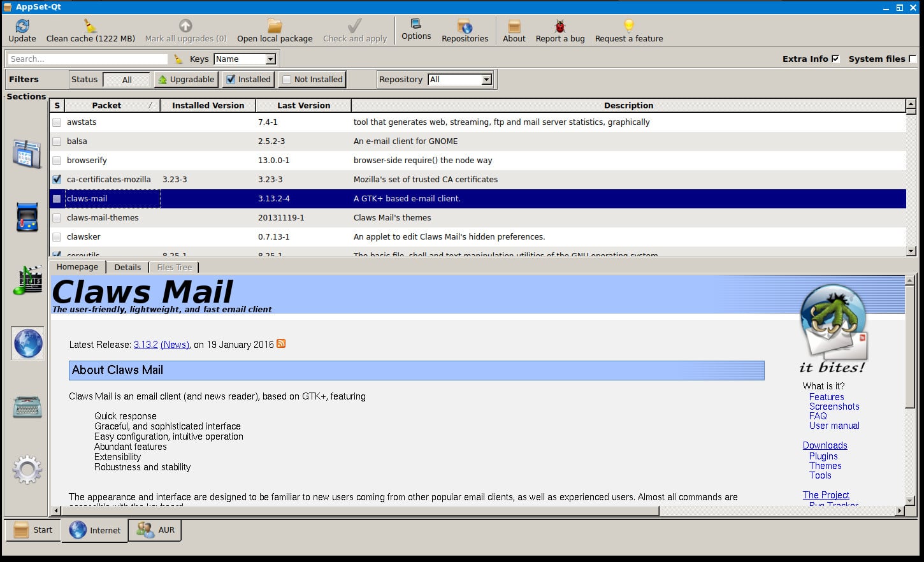
Task: Select the clawsker package row name
Action: pyautogui.click(x=83, y=237)
